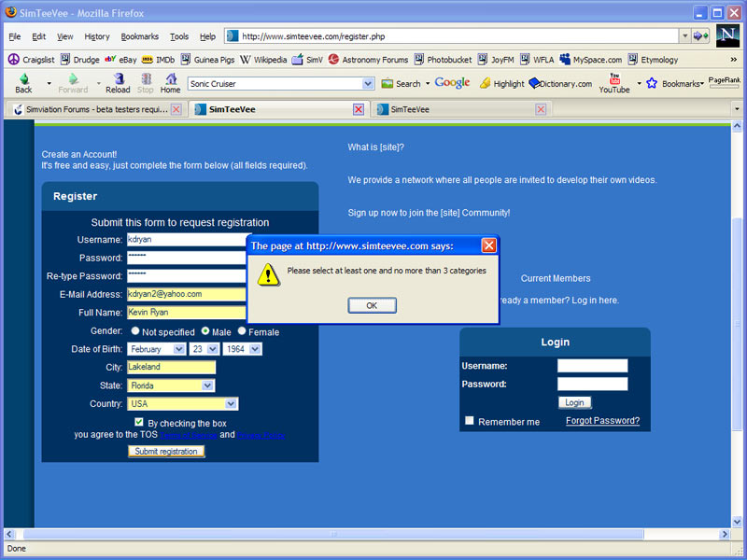Click the Dictionary.com toolbar button
The image size is (747, 560).
pyautogui.click(x=561, y=83)
